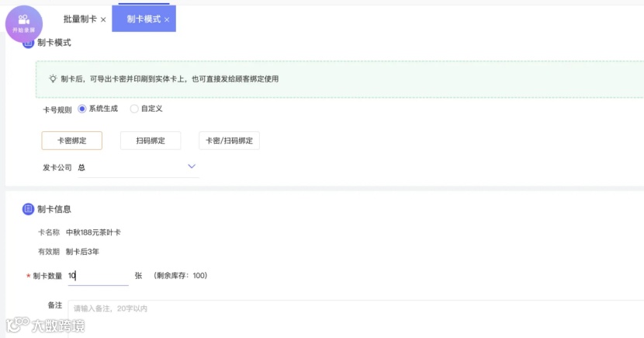Click the tip text about exporting 卡密
The width and height of the screenshot is (644, 338).
(170, 78)
